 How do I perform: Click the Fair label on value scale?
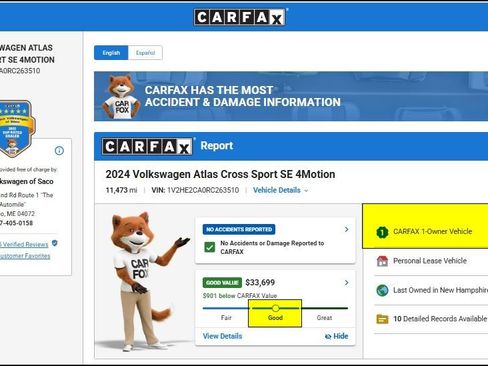(226, 318)
